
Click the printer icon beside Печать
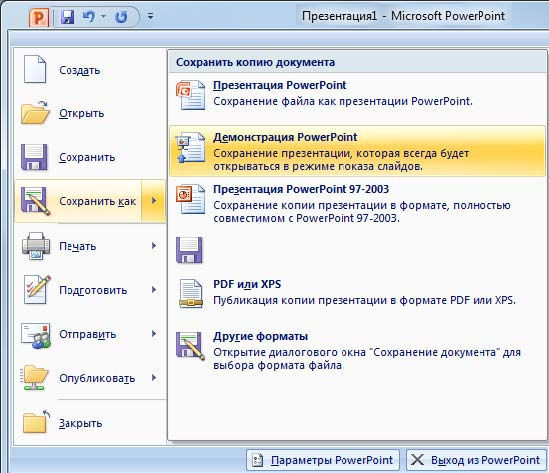pos(35,246)
